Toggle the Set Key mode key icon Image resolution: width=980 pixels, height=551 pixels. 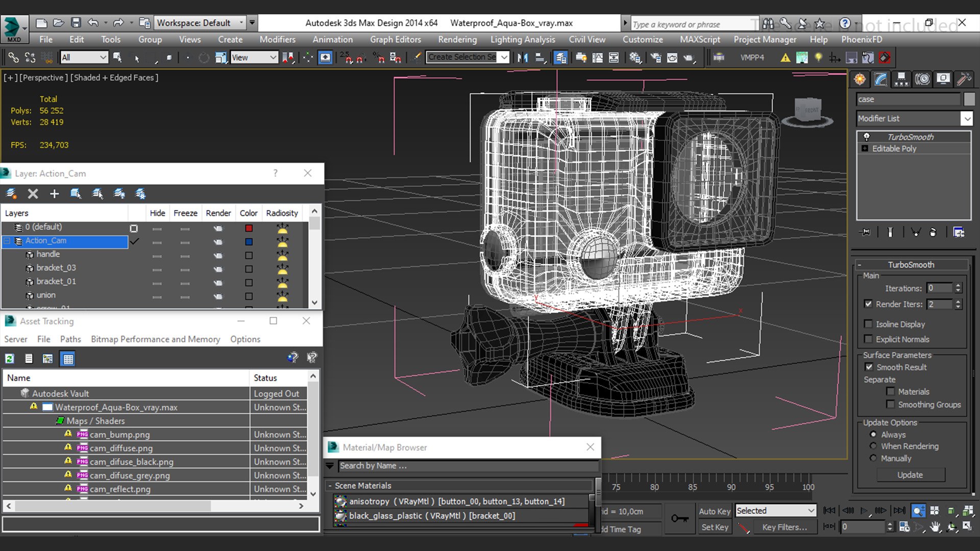[679, 518]
